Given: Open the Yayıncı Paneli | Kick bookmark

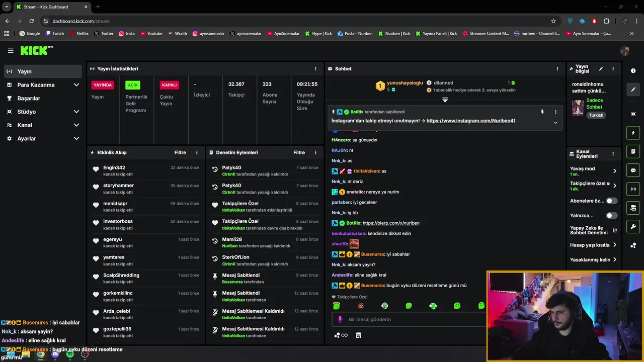Looking at the screenshot, I should pyautogui.click(x=436, y=34).
